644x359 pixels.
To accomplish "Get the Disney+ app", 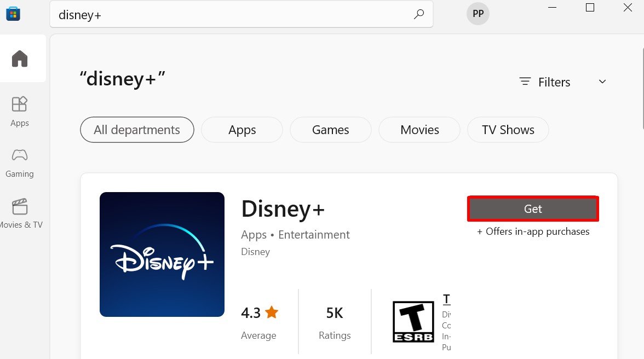I will click(x=533, y=209).
